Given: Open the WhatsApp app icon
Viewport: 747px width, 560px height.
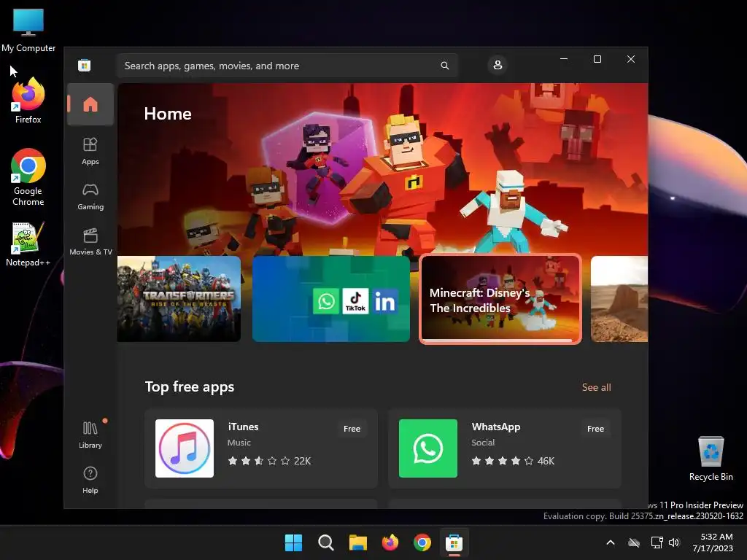Looking at the screenshot, I should pyautogui.click(x=427, y=448).
